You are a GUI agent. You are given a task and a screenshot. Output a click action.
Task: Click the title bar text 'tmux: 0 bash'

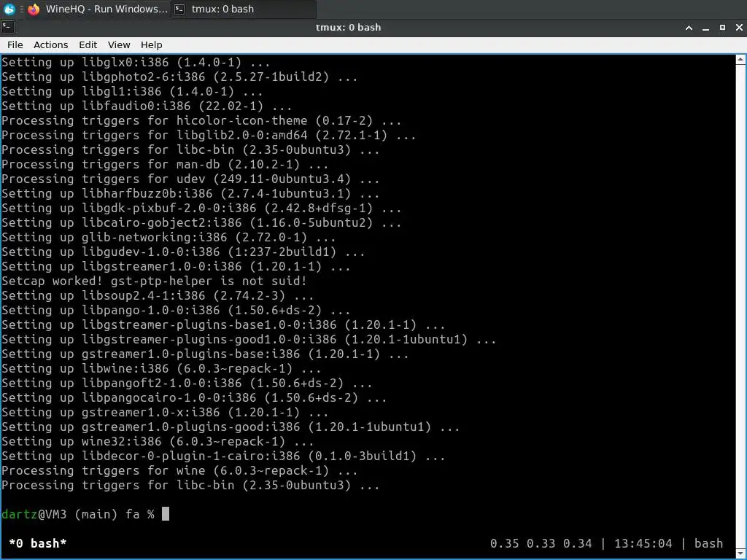tap(348, 28)
